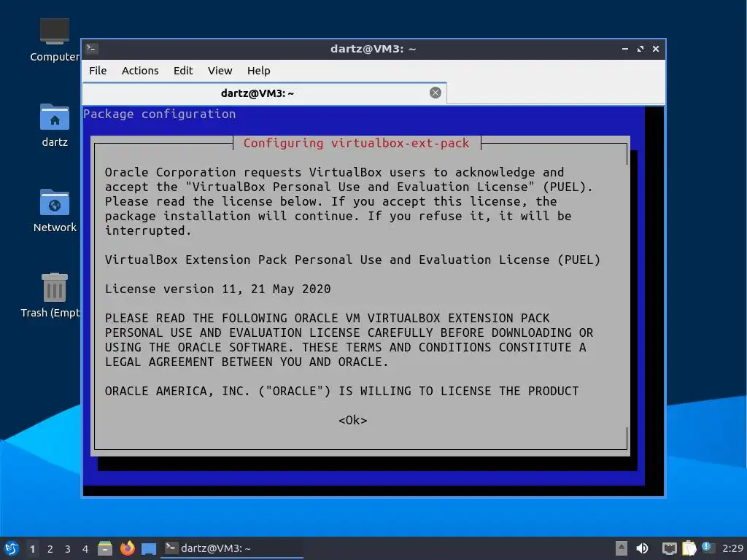Launch Firefox from the taskbar
Viewport: 747px width, 560px height.
pyautogui.click(x=127, y=548)
